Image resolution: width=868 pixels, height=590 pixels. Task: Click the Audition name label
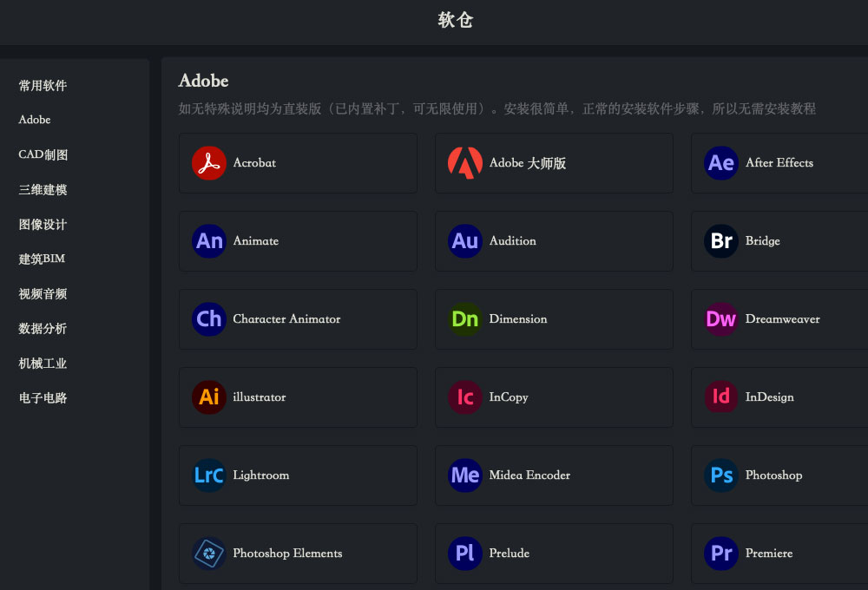(x=513, y=240)
